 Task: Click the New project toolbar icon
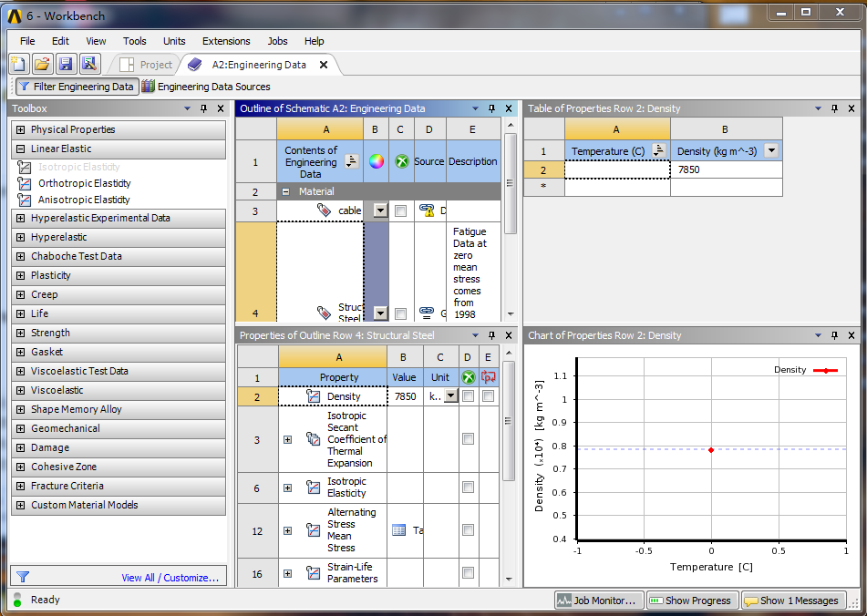coord(19,64)
